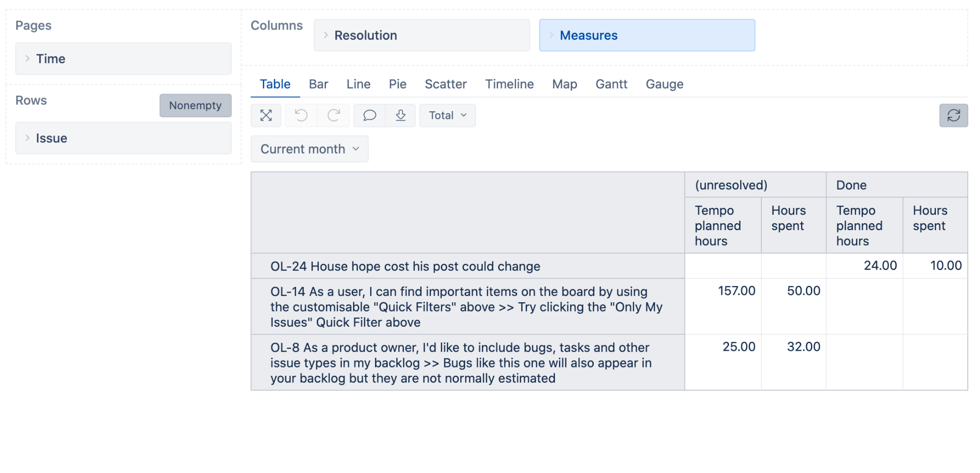Image resolution: width=980 pixels, height=473 pixels.
Task: Open the comment speech bubble icon
Action: 370,115
